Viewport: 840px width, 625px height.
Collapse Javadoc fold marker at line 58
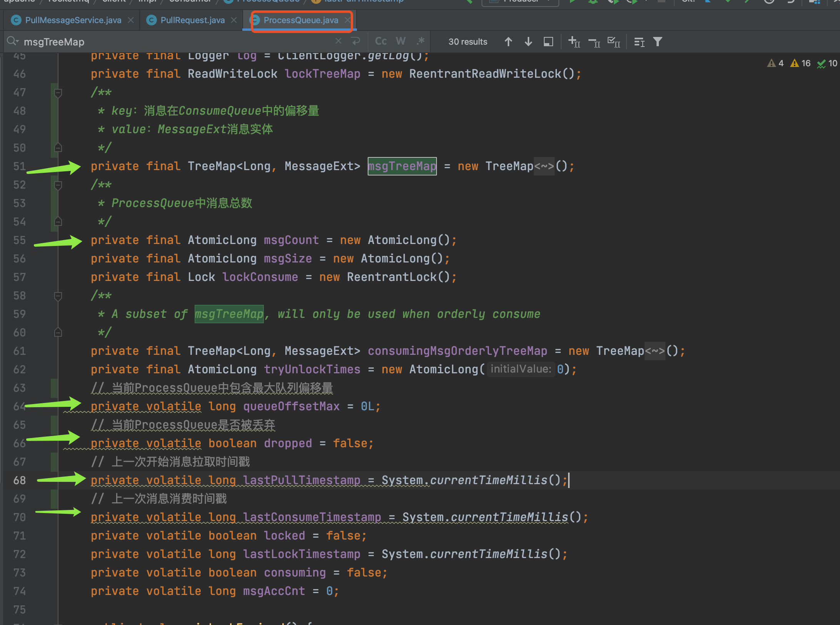[x=58, y=296]
